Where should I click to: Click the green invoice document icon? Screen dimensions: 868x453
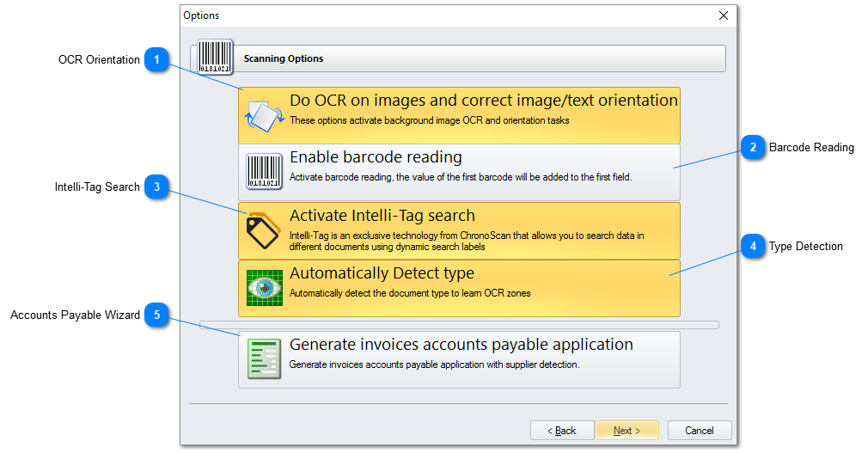[264, 358]
